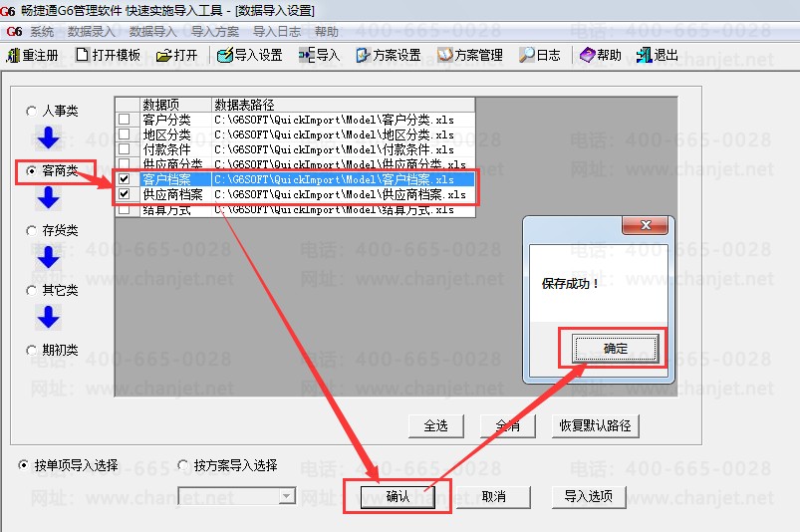800x532 pixels.
Task: Click the 结算方式.xls path cell
Action: pyautogui.click(x=343, y=209)
